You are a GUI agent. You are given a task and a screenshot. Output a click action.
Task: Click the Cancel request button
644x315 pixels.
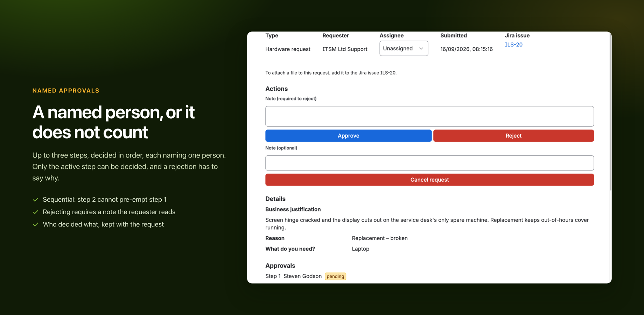pyautogui.click(x=429, y=180)
